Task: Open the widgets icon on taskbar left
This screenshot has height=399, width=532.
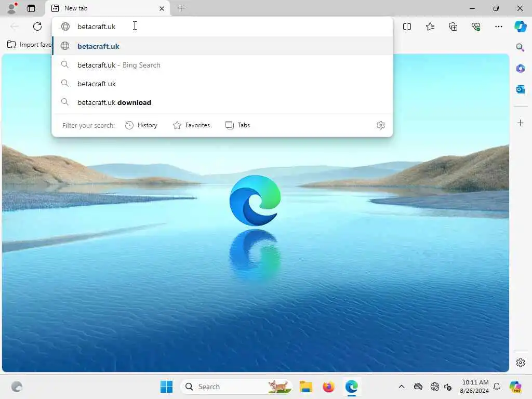Action: 17,387
